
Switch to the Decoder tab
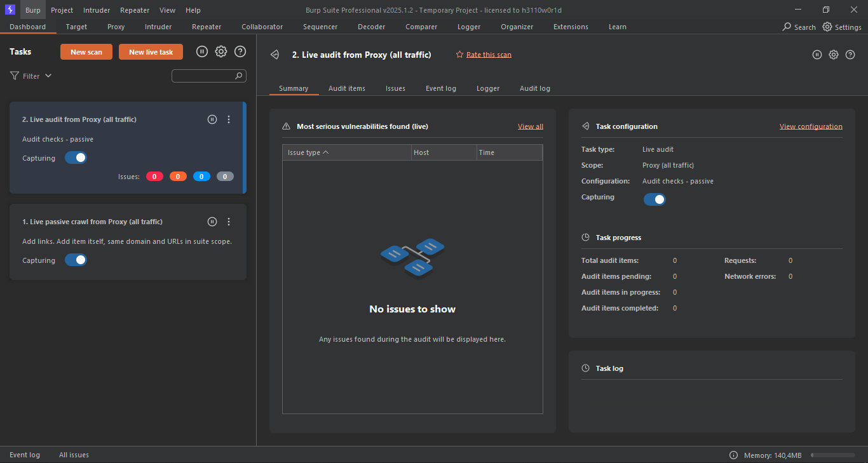click(x=371, y=27)
